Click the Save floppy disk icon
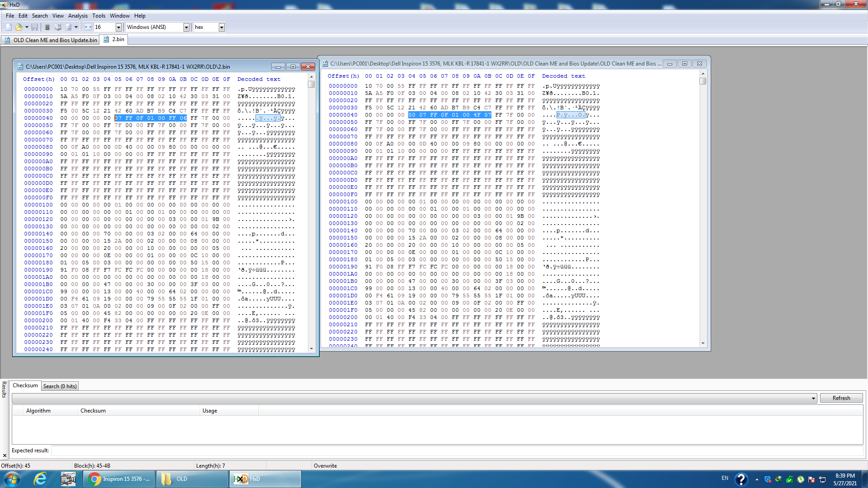This screenshot has width=868, height=488. coord(34,27)
